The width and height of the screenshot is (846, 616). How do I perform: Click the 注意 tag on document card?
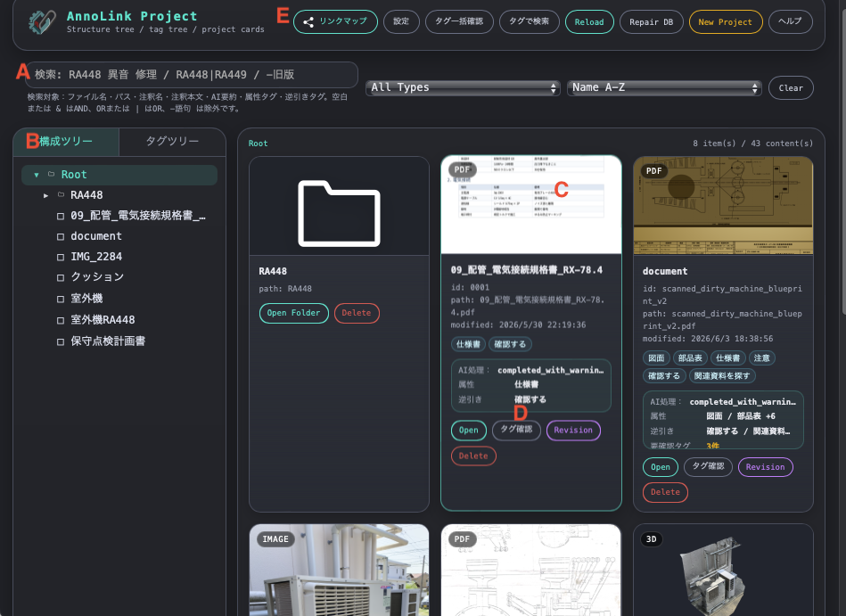coord(762,358)
